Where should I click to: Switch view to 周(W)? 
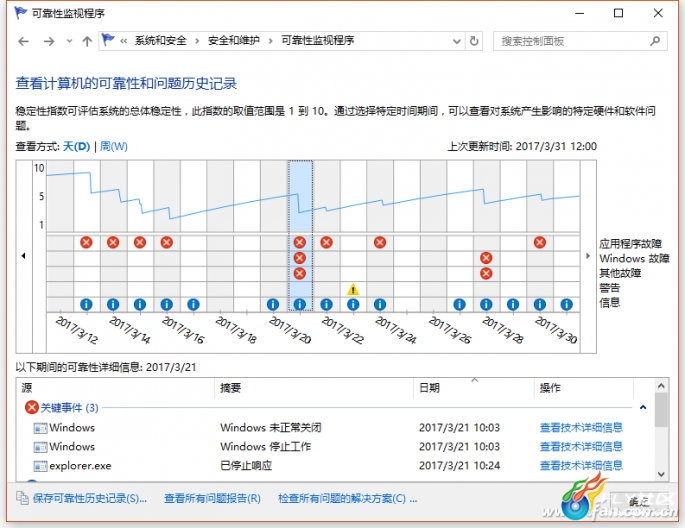click(114, 146)
